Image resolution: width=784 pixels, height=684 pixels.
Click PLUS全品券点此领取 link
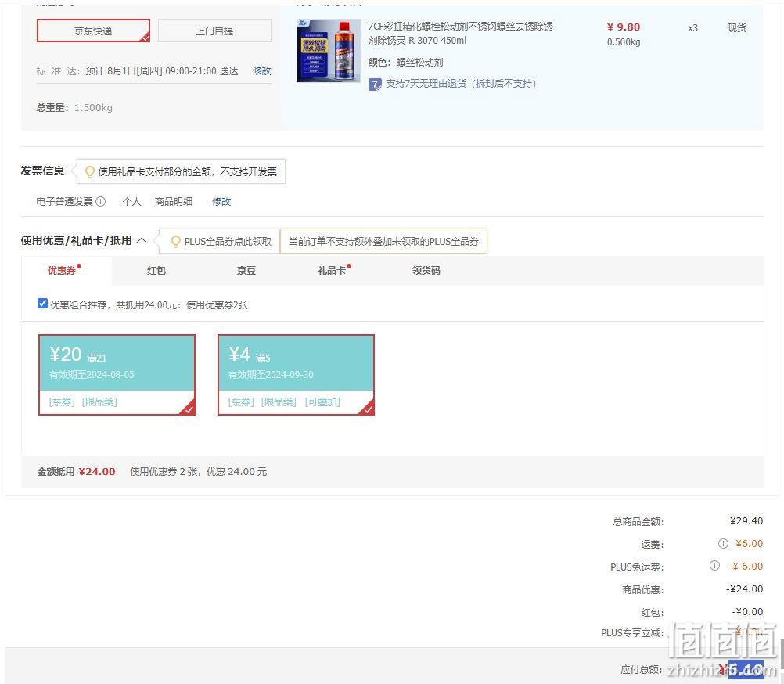228,242
